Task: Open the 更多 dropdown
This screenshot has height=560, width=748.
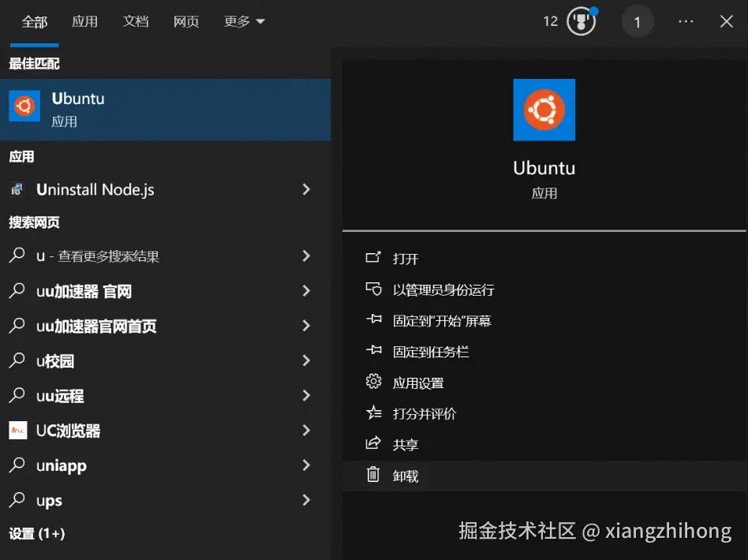Action: click(x=244, y=21)
